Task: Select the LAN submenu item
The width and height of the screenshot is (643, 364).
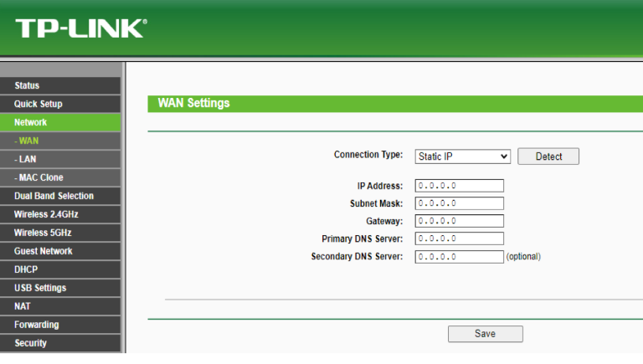Action: tap(60, 159)
